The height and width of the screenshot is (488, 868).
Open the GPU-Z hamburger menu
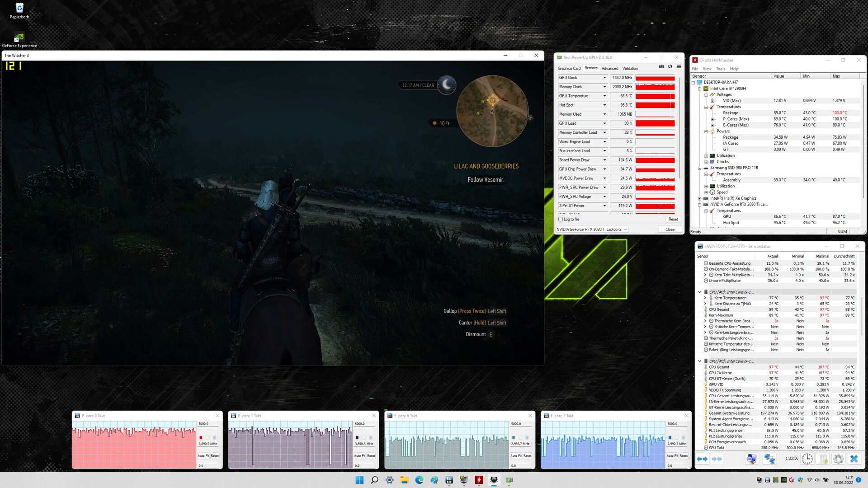(x=679, y=66)
